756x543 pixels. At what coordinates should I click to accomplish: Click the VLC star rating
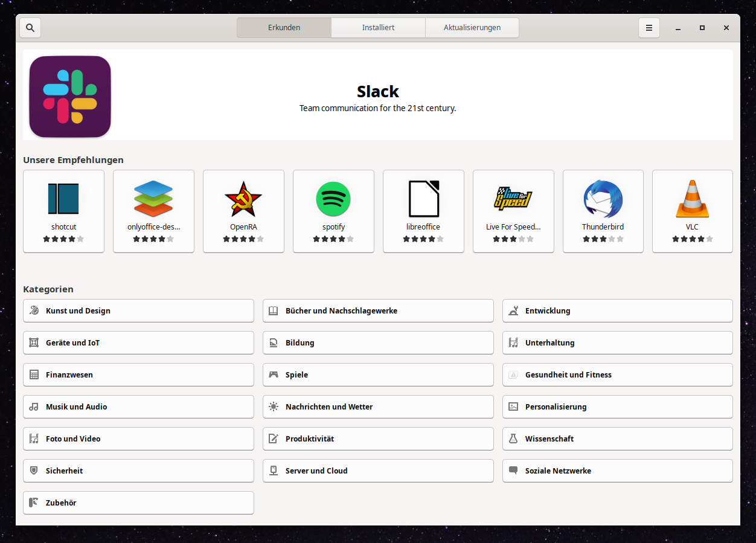coord(693,239)
